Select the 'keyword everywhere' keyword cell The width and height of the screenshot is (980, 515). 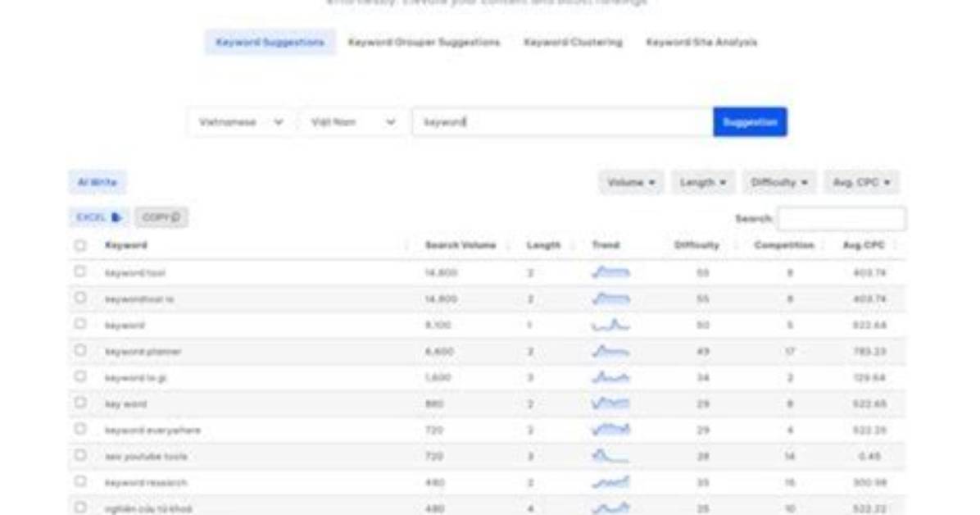153,431
